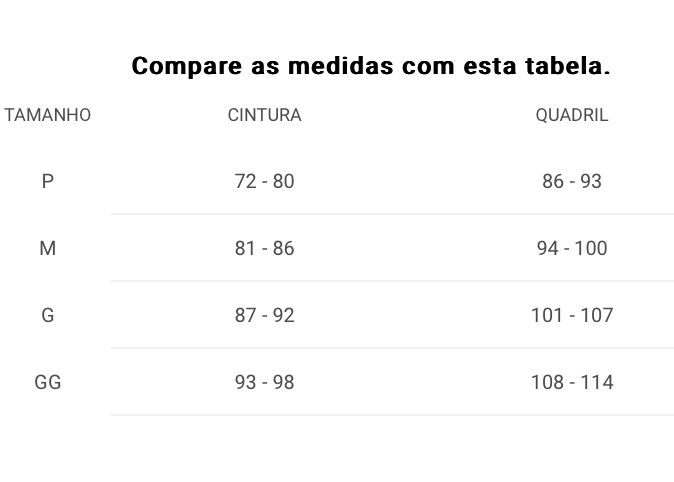Select hip range 108 - 114
674x482 pixels.
pos(572,382)
